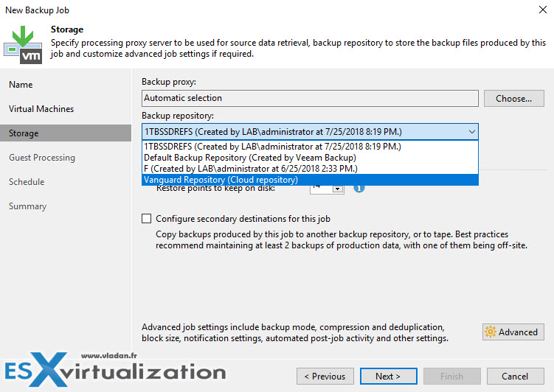Enable Configure secondary destinations for this job
The height and width of the screenshot is (392, 554).
146,218
